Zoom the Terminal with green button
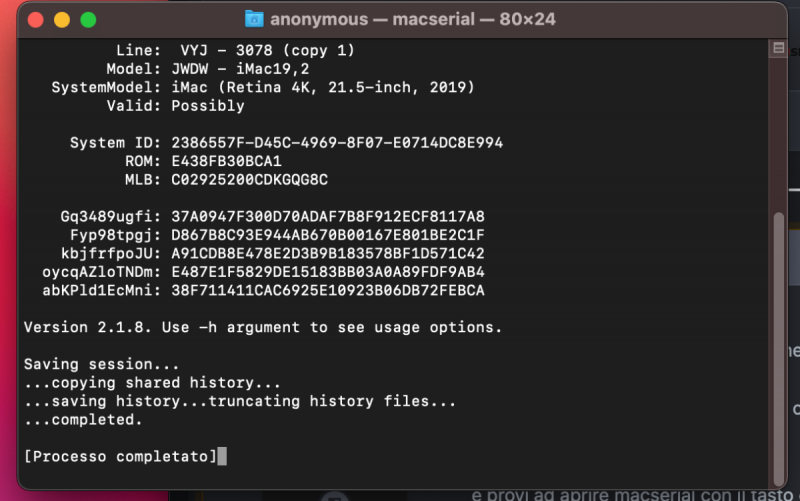 click(88, 20)
